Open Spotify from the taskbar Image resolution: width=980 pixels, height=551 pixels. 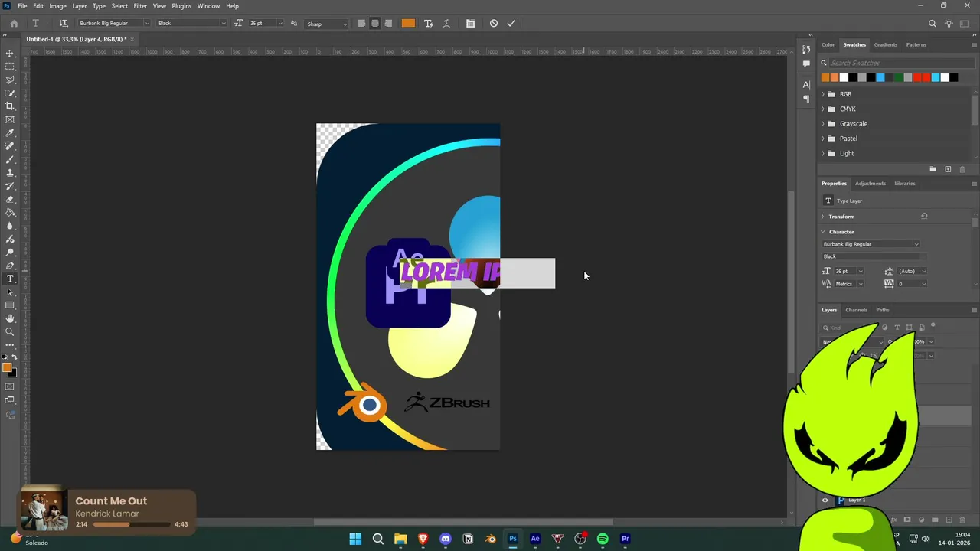pos(603,539)
